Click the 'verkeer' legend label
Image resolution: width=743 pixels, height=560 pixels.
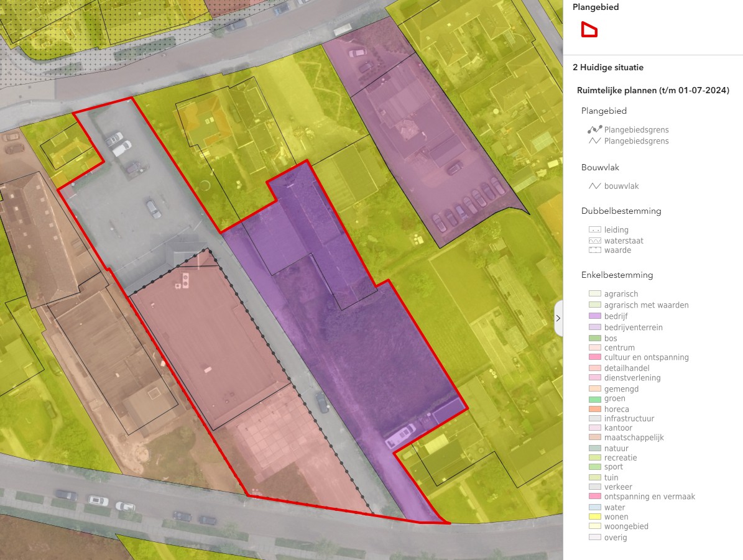(x=618, y=487)
